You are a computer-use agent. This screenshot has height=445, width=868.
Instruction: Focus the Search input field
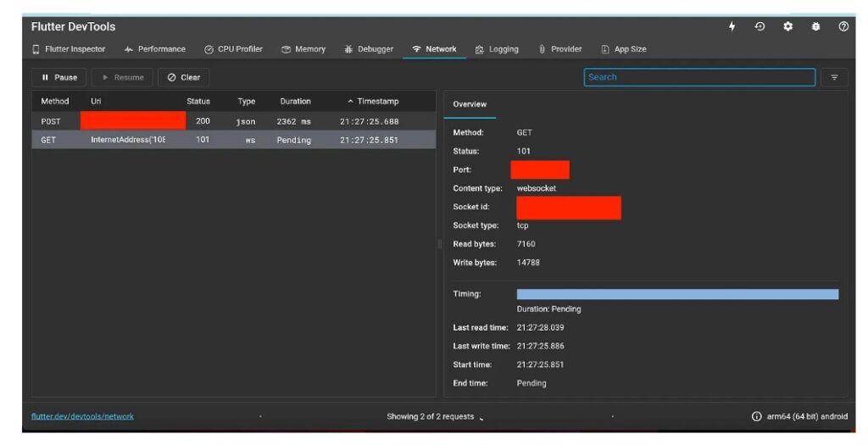[699, 77]
